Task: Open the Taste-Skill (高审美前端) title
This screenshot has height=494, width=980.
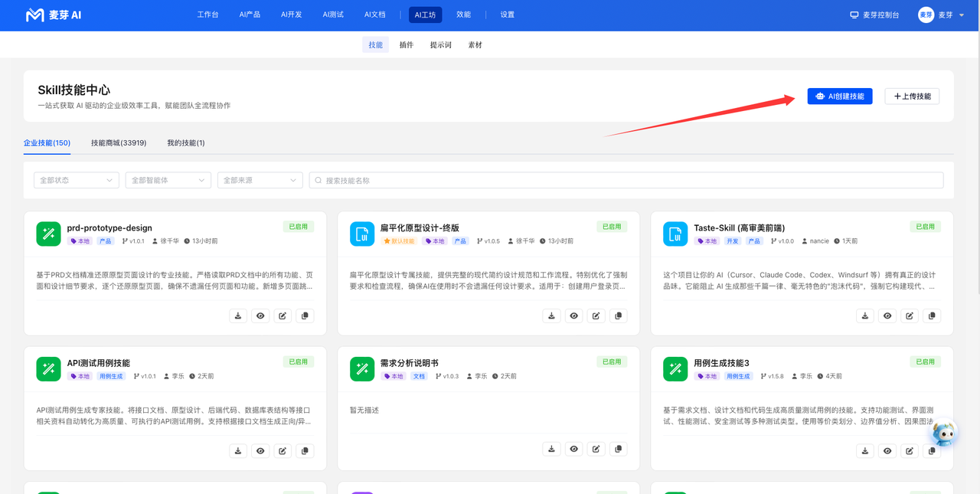Action: [x=739, y=227]
